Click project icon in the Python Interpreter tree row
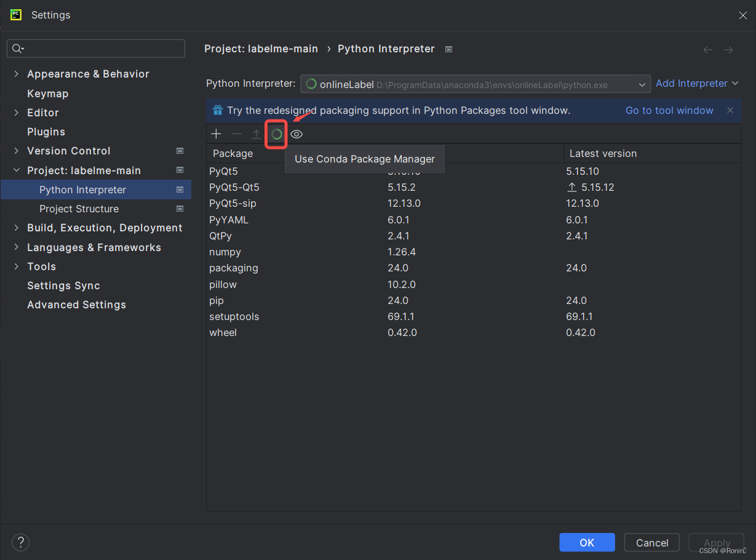The width and height of the screenshot is (756, 560). pos(180,190)
